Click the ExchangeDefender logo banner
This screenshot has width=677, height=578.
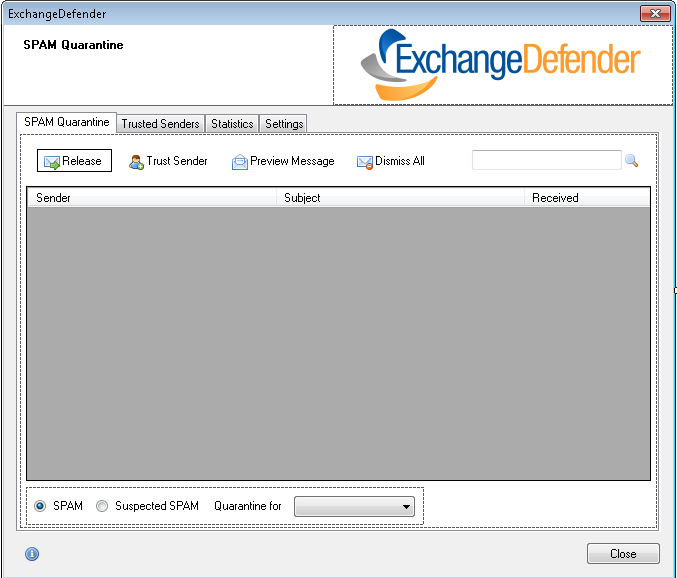click(502, 65)
